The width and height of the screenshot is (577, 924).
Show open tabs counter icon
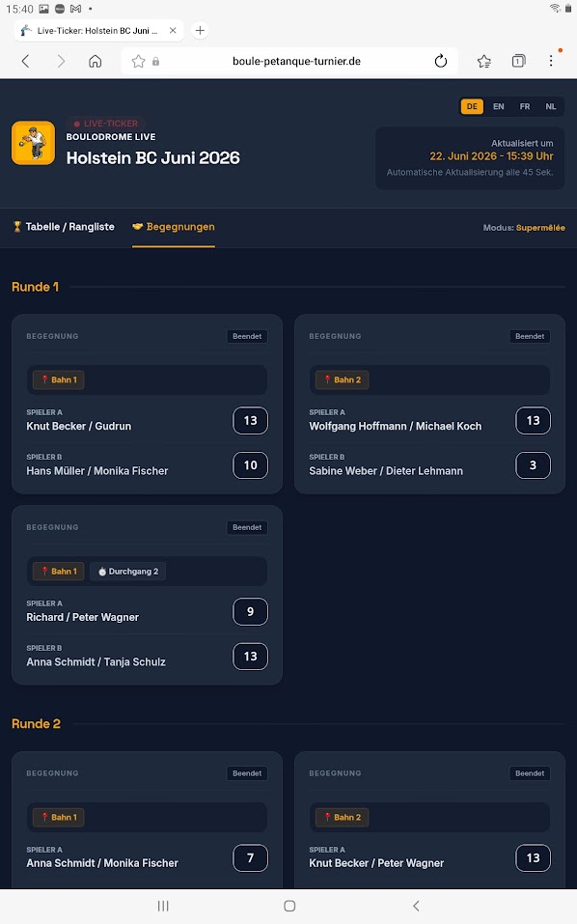pos(519,61)
